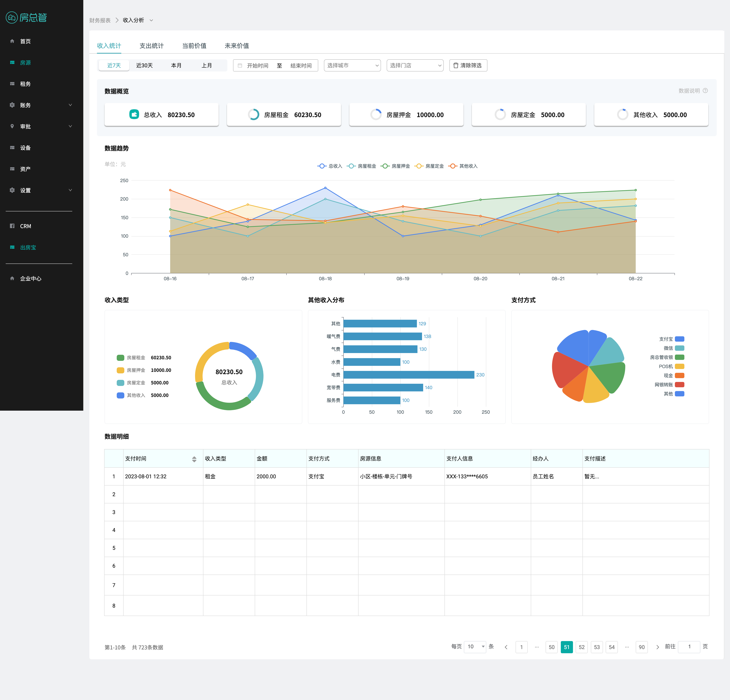The height and width of the screenshot is (700, 730).
Task: Click the 房屋定金 ring progress icon
Action: tap(500, 114)
